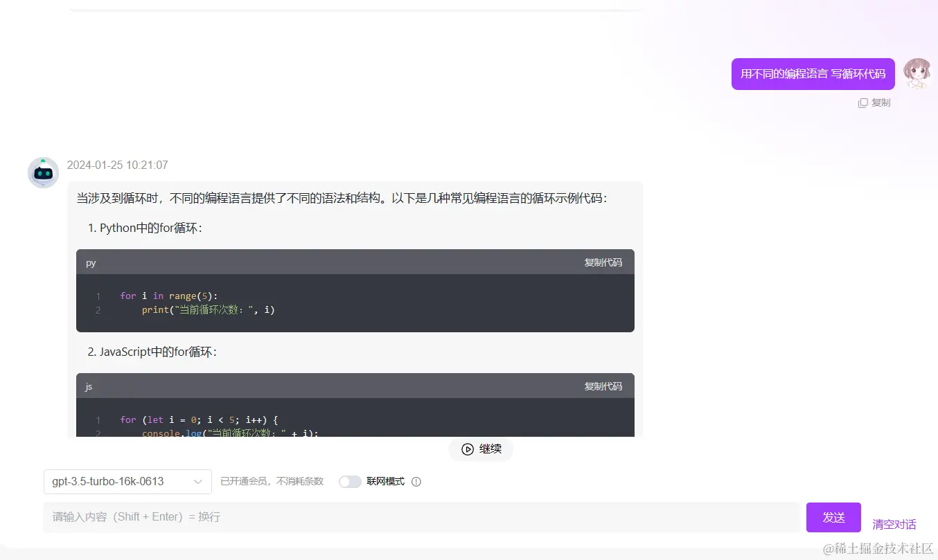The height and width of the screenshot is (560, 938).
Task: Focus the 请输入内容 message input field
Action: tap(421, 517)
